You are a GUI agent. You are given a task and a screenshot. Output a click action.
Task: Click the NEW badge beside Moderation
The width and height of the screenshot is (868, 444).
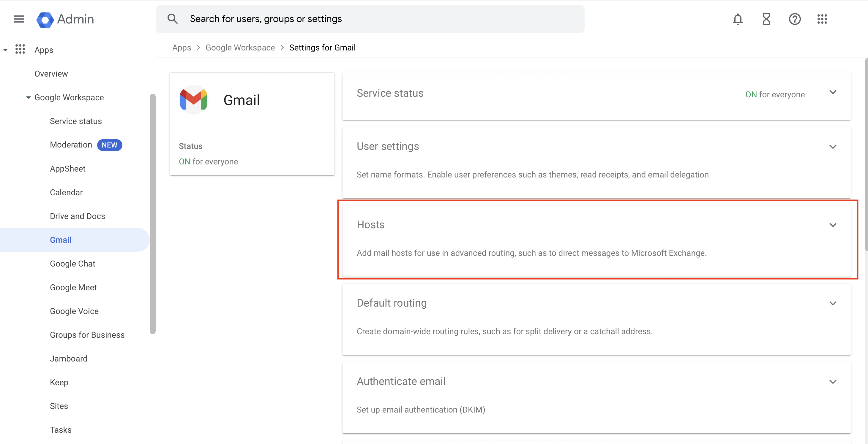(x=110, y=145)
